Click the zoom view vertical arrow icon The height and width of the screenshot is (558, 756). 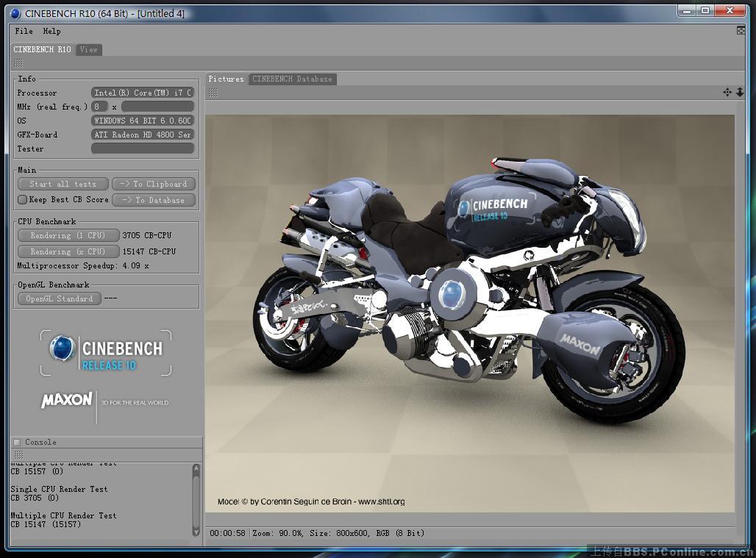pos(740,92)
